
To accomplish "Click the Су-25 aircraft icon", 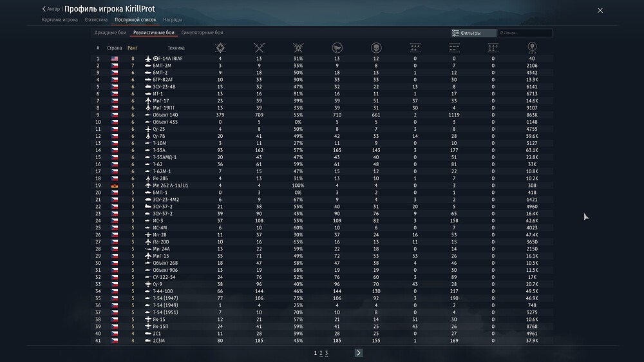I will click(148, 129).
